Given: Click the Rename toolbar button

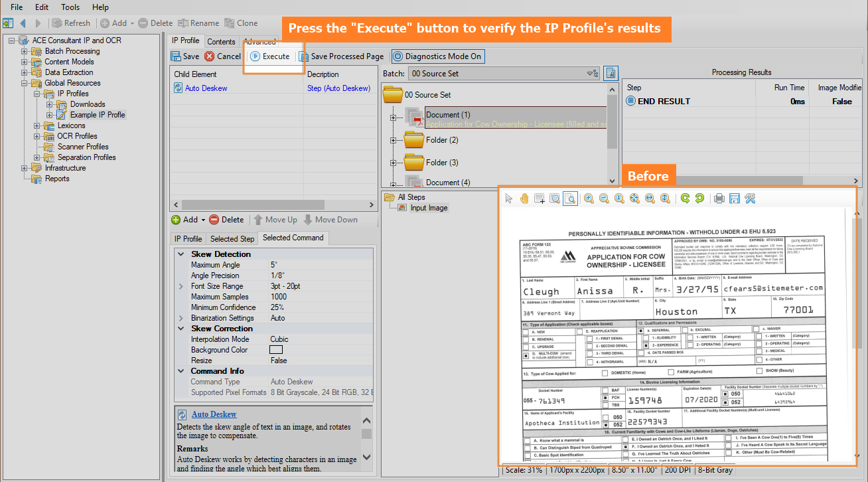Looking at the screenshot, I should 198,23.
